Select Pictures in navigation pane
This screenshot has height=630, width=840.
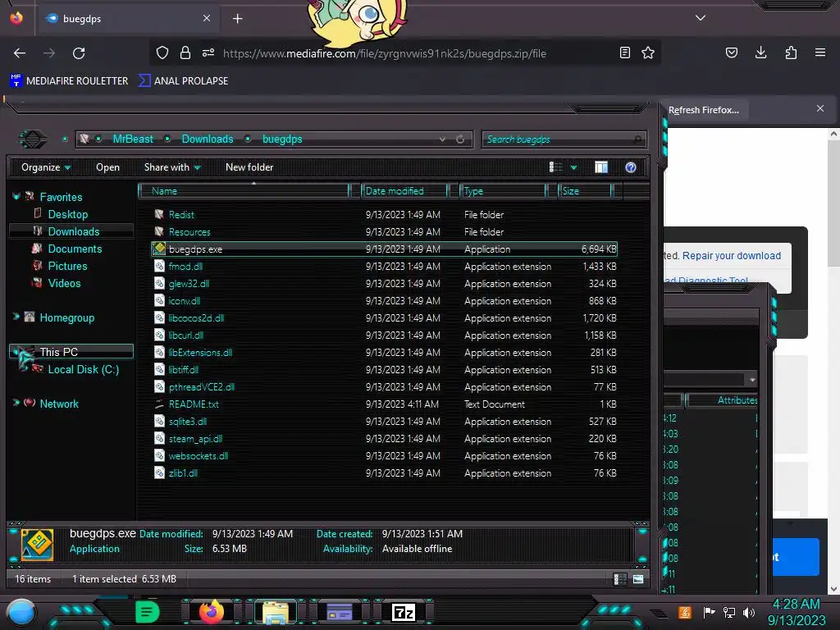coord(67,267)
